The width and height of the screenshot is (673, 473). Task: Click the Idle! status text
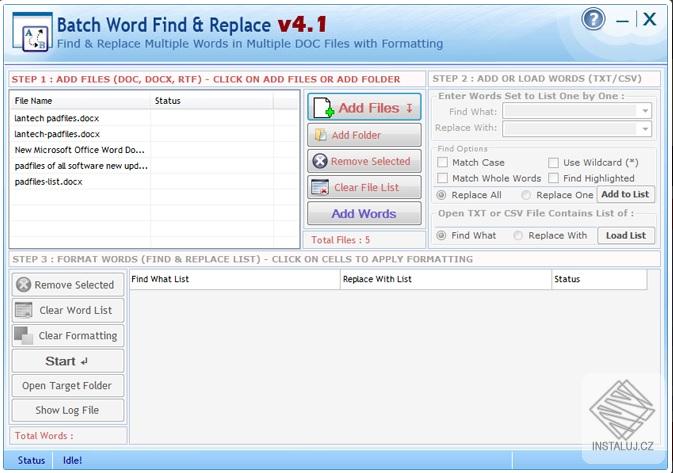(72, 460)
